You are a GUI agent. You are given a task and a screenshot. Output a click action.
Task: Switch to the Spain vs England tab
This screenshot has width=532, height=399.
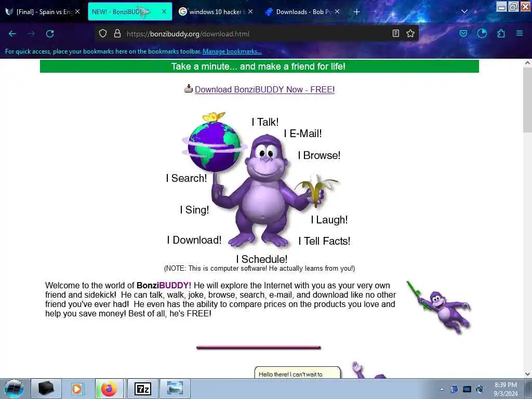click(43, 11)
